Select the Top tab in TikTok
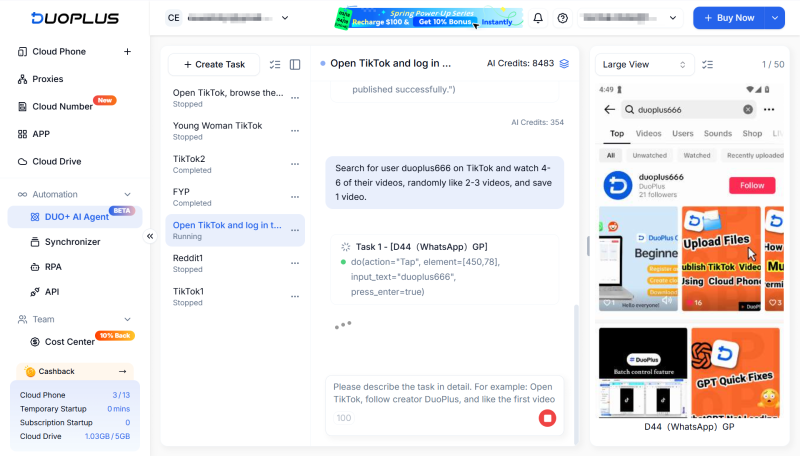Screen dimensions: 800x456 click(x=617, y=133)
